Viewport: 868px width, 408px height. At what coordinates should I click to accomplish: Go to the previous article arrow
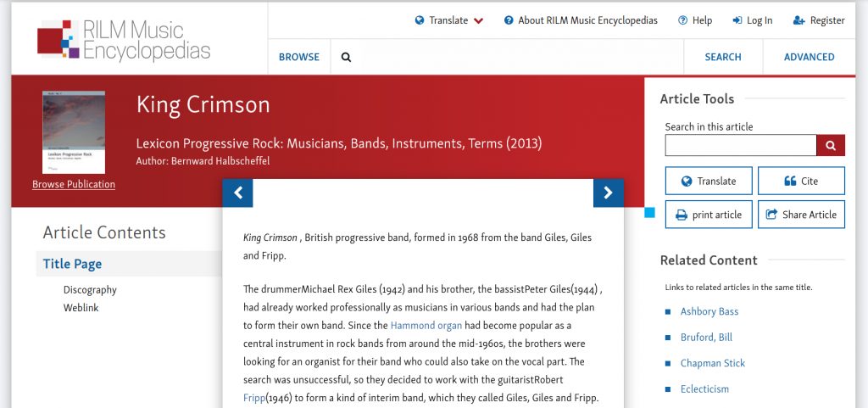[x=237, y=193]
